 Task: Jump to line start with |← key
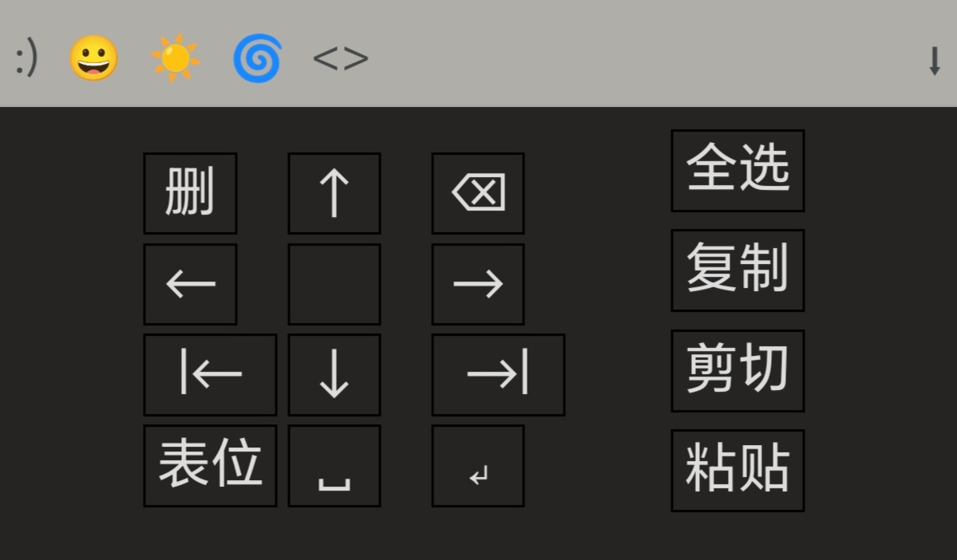pyautogui.click(x=210, y=375)
